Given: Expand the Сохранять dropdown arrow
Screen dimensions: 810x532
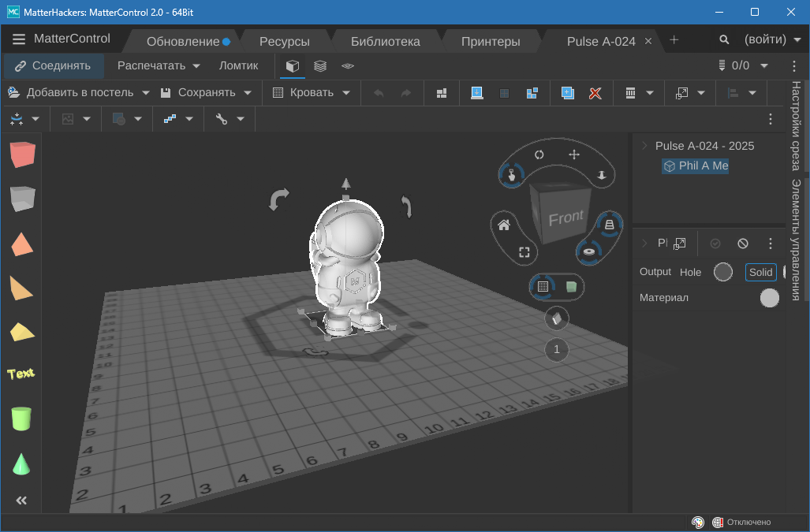Looking at the screenshot, I should click(x=248, y=93).
